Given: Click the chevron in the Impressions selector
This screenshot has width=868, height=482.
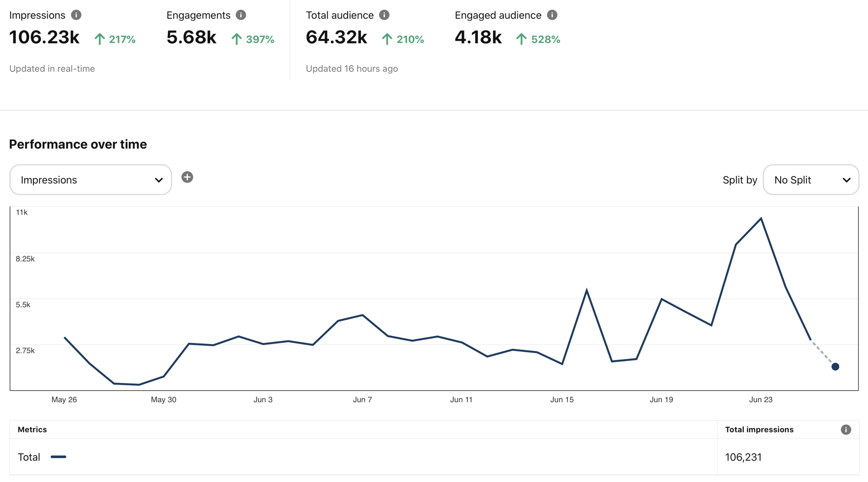Looking at the screenshot, I should tap(159, 180).
